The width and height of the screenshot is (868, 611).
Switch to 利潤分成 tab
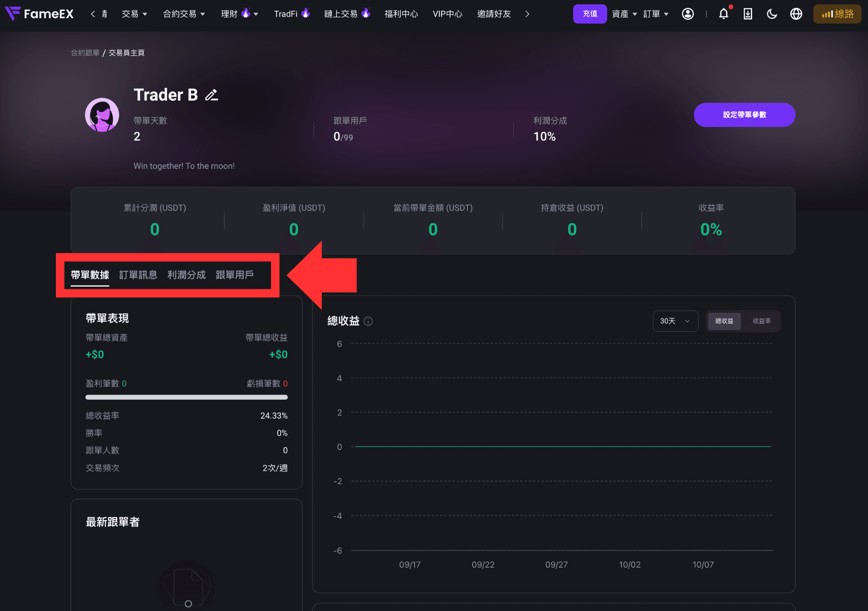[x=187, y=275]
